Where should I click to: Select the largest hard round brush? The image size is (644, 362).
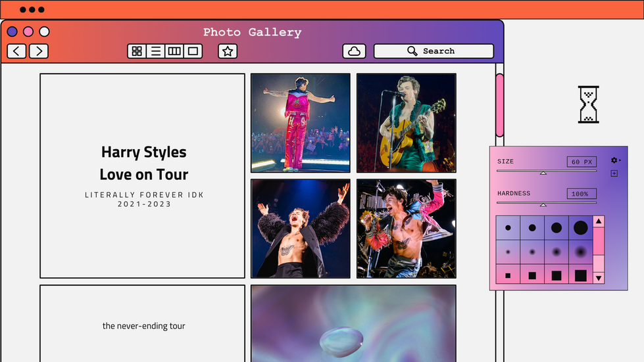point(581,227)
